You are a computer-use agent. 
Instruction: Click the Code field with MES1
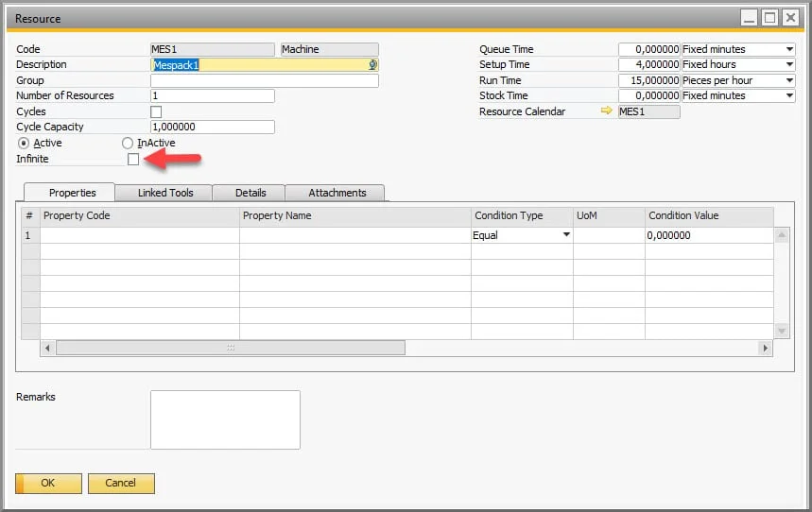click(213, 49)
